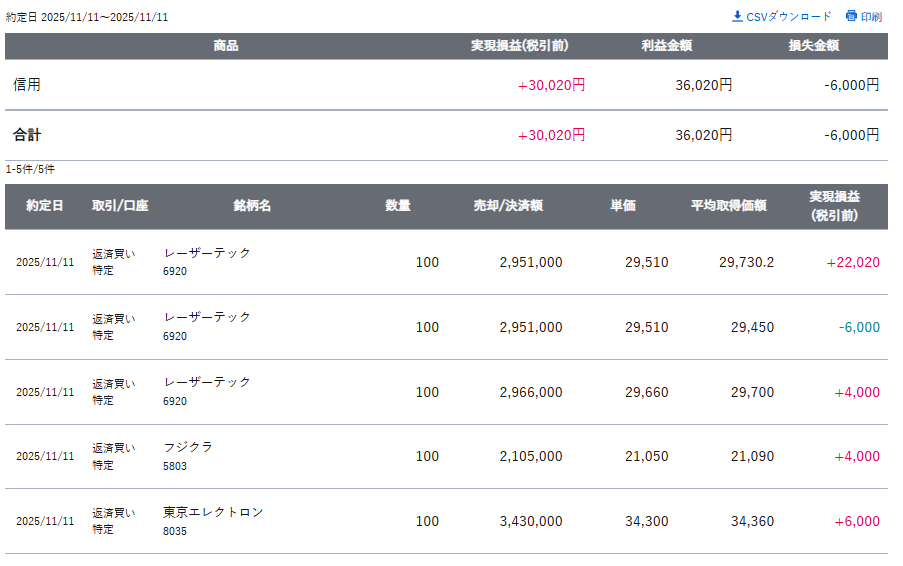Click stock code 5803

(x=175, y=466)
